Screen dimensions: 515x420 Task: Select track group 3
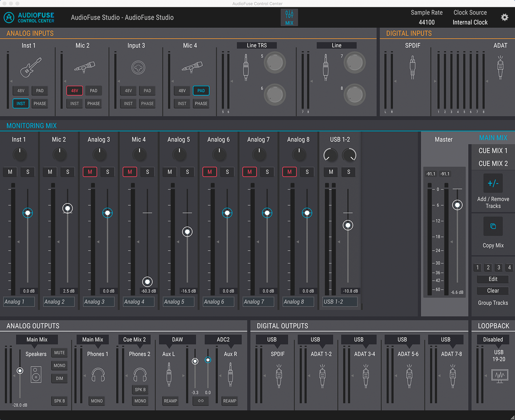[x=499, y=267]
